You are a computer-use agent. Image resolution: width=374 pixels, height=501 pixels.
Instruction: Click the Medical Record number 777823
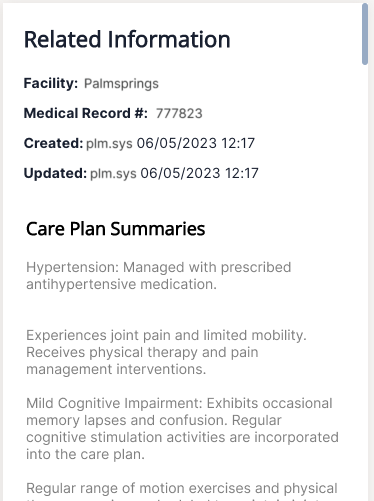[179, 113]
